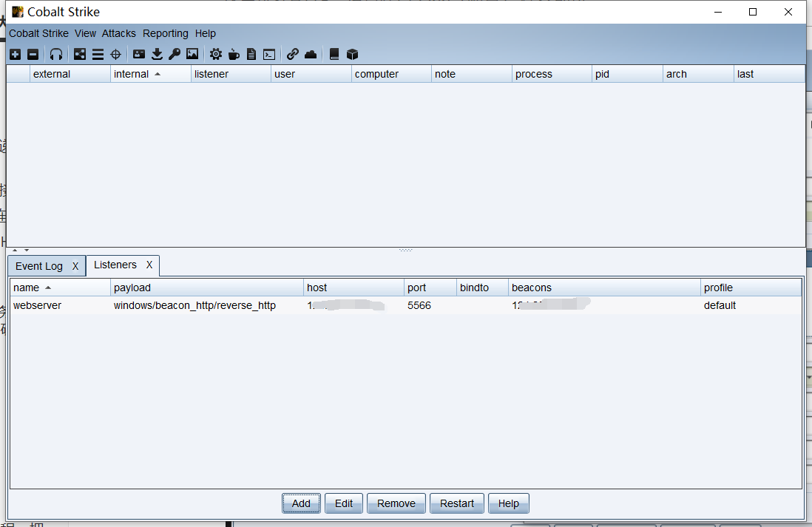Open the Cobalt Strike menu

(x=39, y=33)
